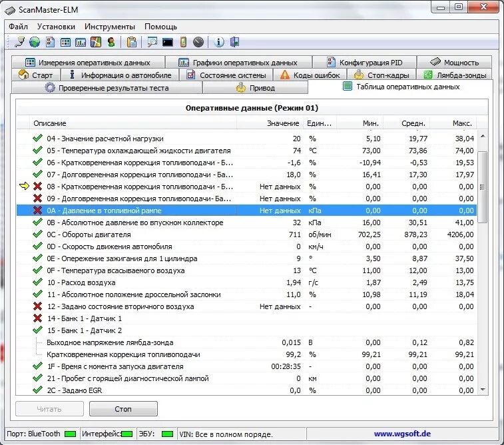Viewport: 504px width, 445px height.
Task: Click the colored squares toolbar icon
Action: click(x=96, y=42)
